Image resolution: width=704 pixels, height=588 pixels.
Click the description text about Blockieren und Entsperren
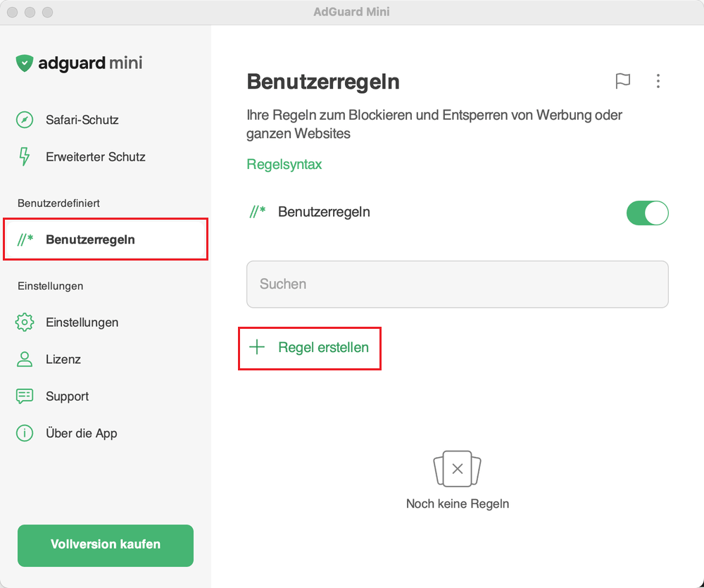[x=434, y=124]
